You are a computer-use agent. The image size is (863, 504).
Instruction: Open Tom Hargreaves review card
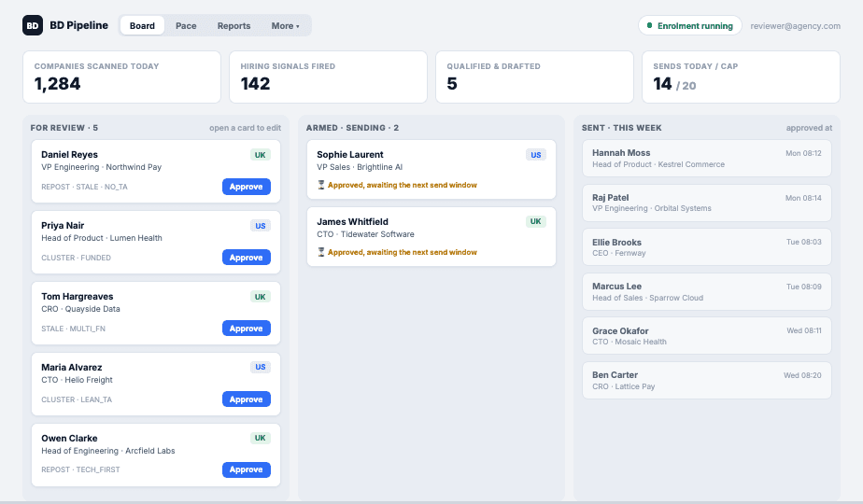(156, 313)
